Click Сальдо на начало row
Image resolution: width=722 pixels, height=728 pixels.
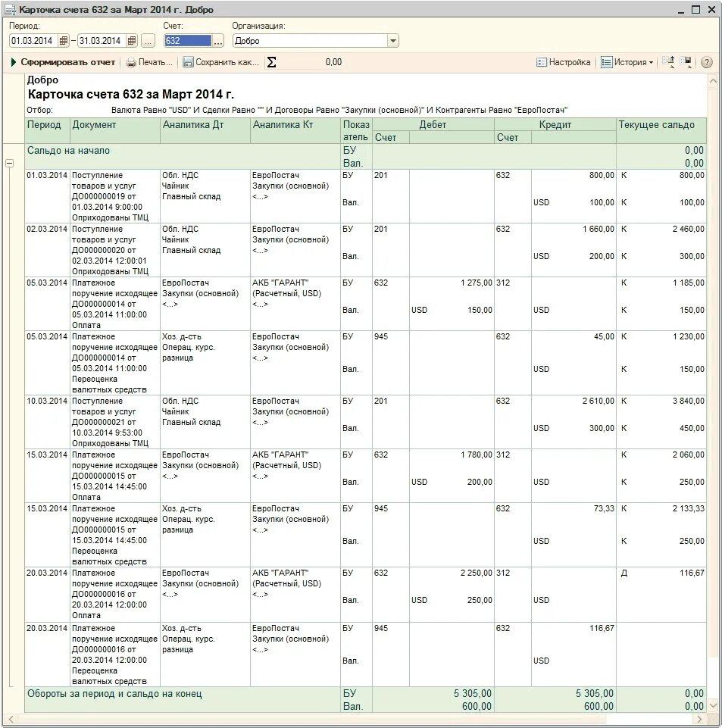point(365,157)
